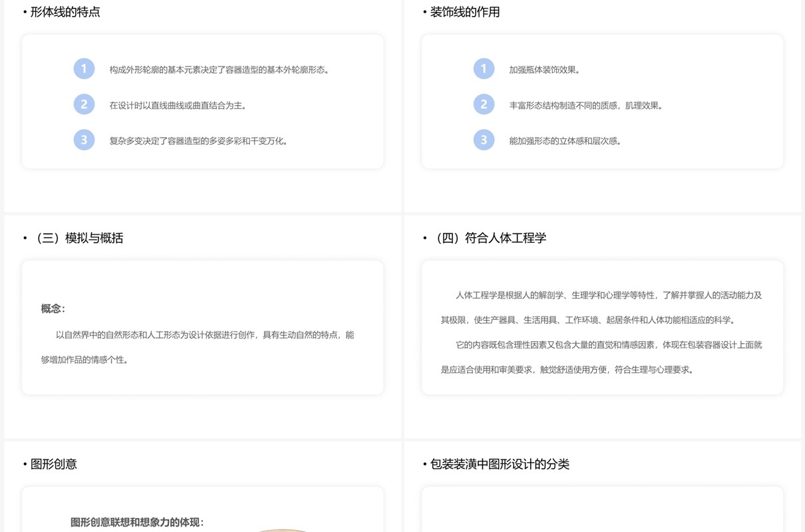Click the number 3 circle beside 复杂多变决定了
Image resolution: width=805 pixels, height=532 pixels.
84,140
